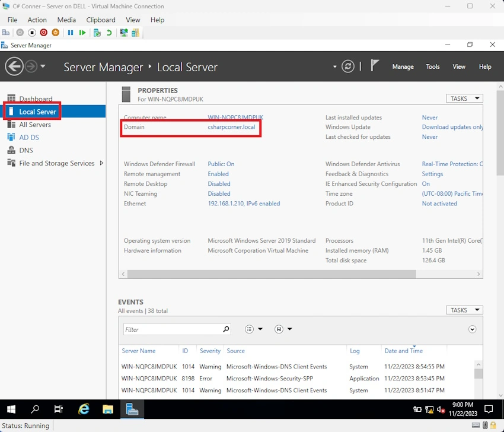The width and height of the screenshot is (504, 432).
Task: Sort events by Date and Time column
Action: (403, 351)
